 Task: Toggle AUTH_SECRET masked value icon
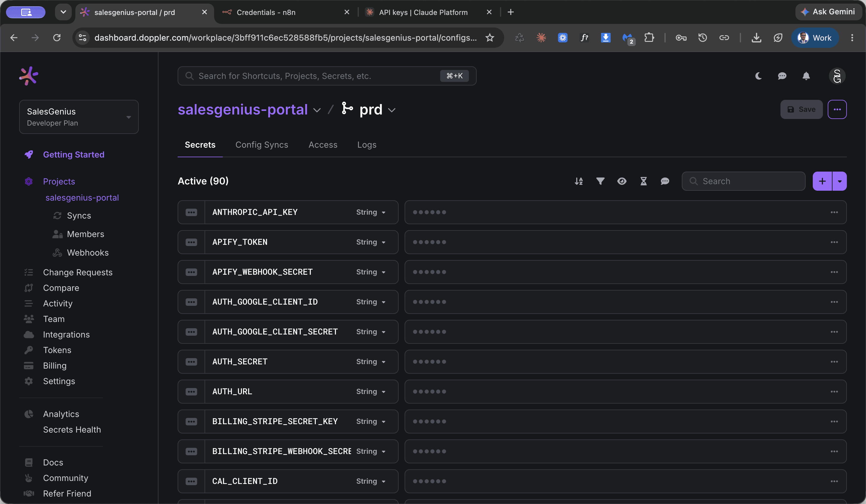(x=191, y=362)
